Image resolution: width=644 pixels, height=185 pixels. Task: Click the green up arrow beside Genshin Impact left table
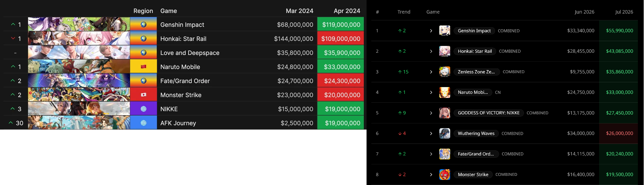click(13, 24)
